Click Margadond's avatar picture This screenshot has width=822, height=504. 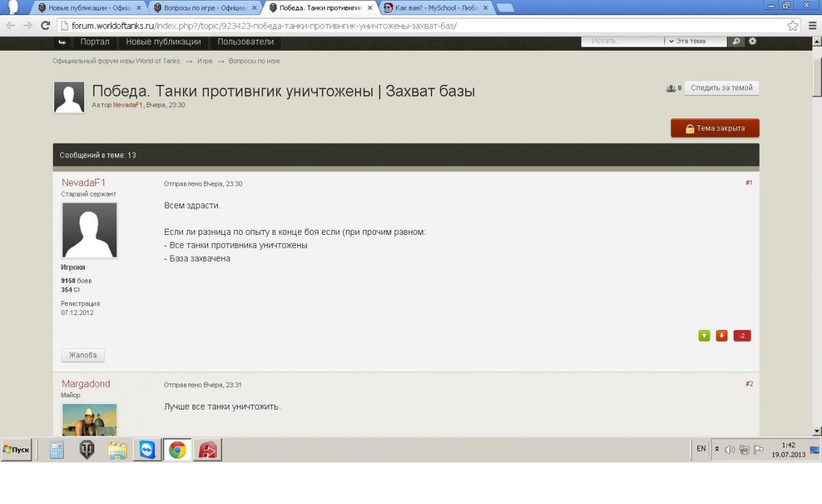(90, 420)
